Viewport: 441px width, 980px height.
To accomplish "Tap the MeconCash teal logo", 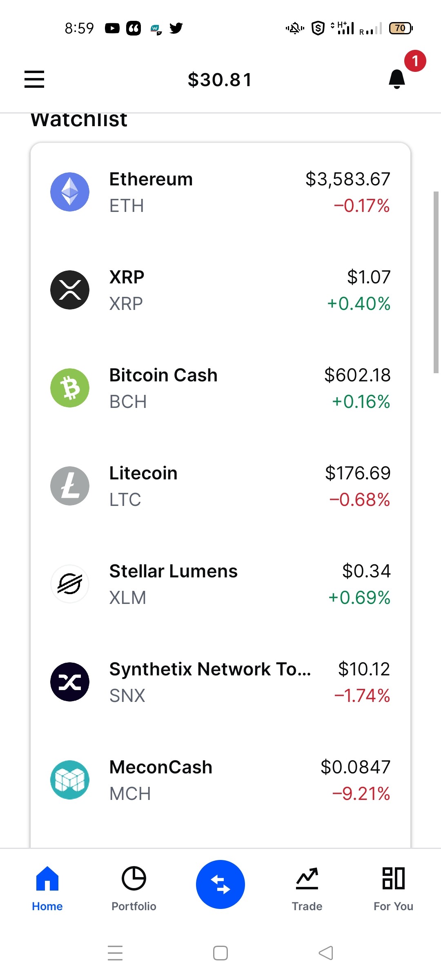I will pos(70,780).
